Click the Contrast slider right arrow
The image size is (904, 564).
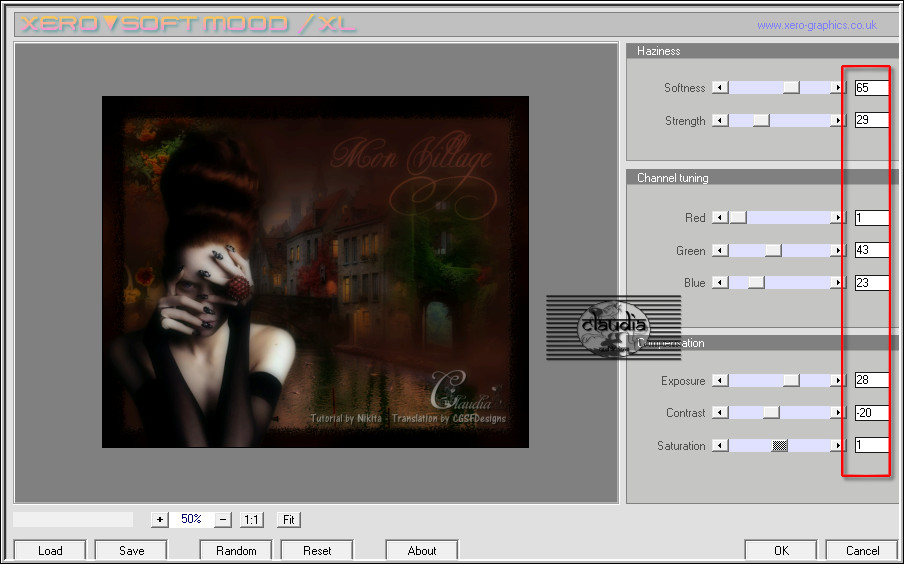tap(837, 413)
